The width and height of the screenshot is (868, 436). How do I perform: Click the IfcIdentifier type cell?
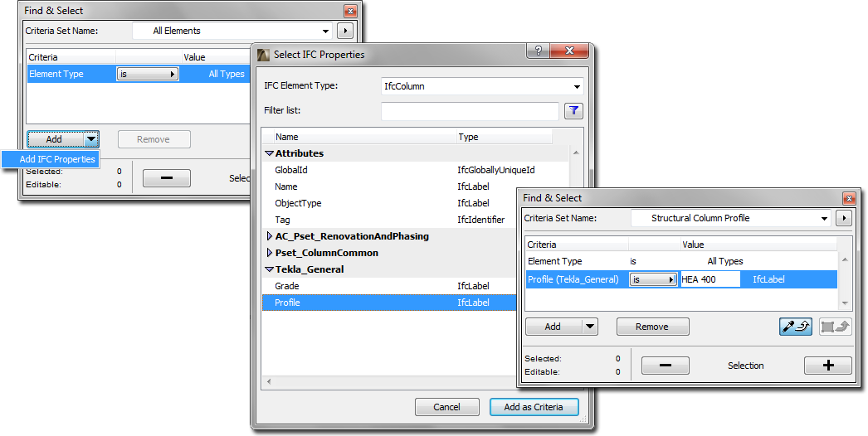coord(481,220)
